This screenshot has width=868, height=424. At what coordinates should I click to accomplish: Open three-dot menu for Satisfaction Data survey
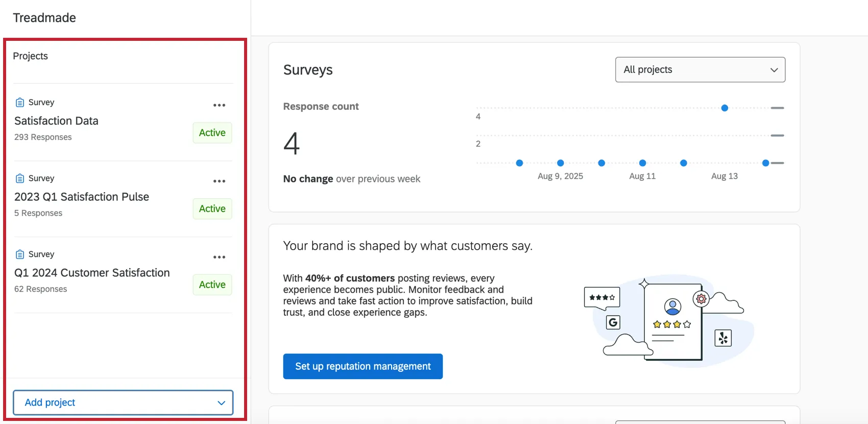click(x=219, y=105)
